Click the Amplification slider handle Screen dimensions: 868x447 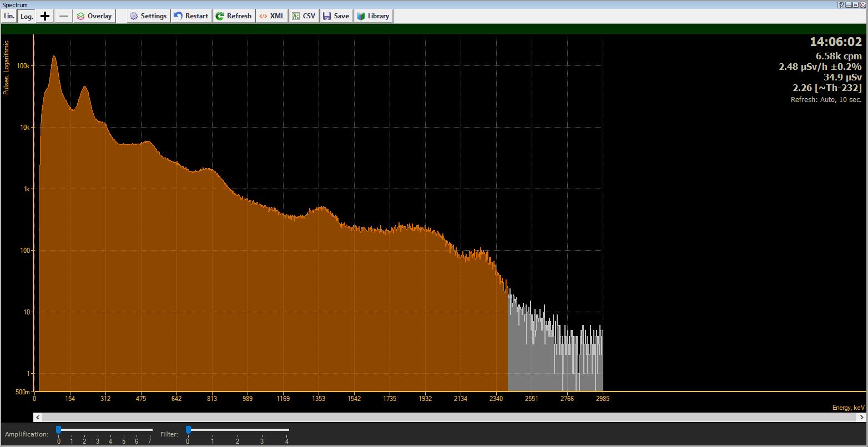pos(58,430)
